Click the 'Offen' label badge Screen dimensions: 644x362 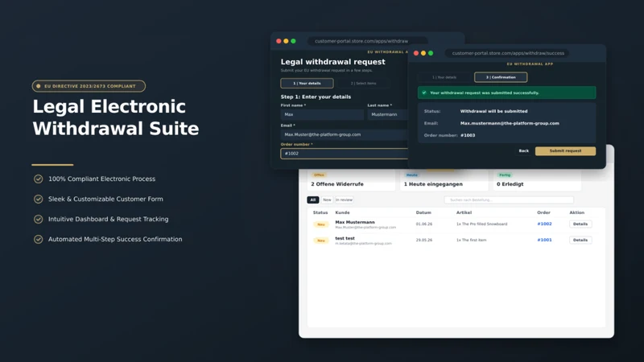tap(319, 175)
